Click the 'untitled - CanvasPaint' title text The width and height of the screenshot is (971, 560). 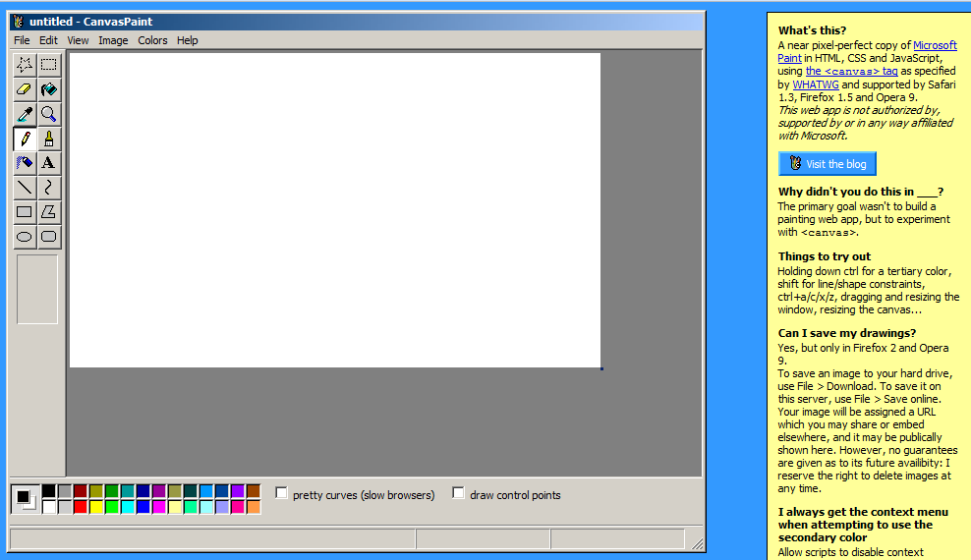point(91,22)
